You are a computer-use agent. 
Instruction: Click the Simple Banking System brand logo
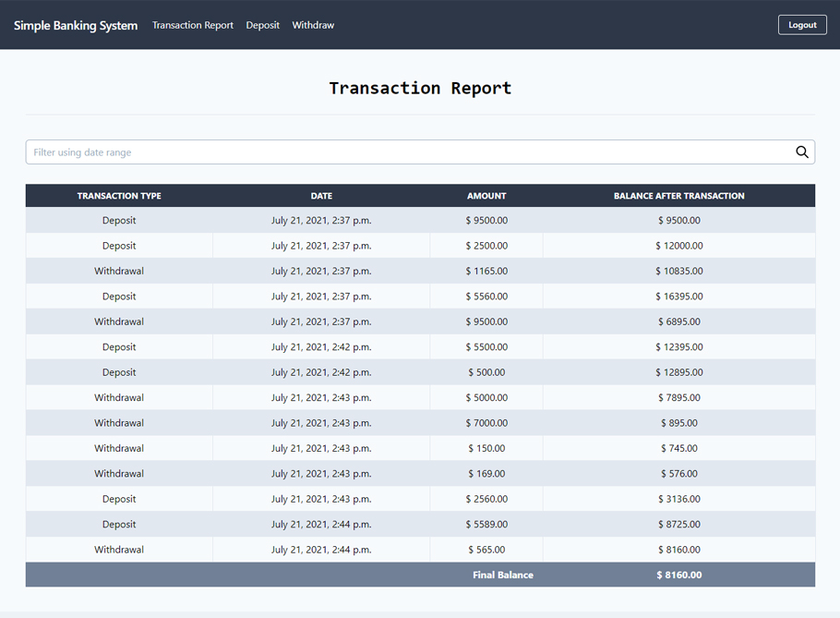click(76, 25)
